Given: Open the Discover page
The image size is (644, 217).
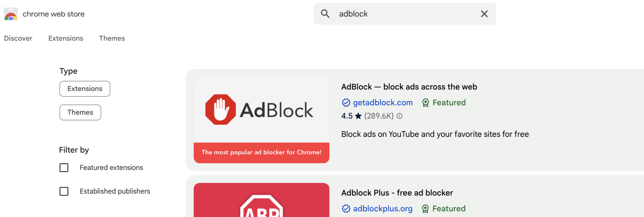Looking at the screenshot, I should pos(18,38).
